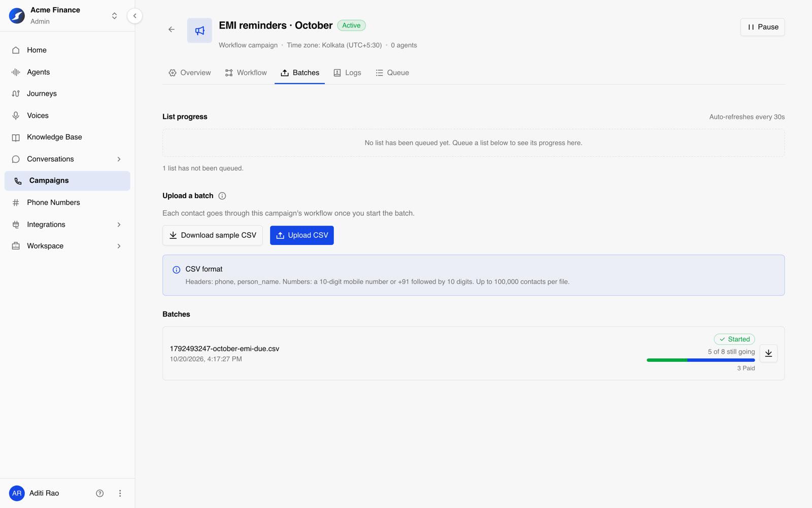
Task: Click the megaphone campaign icon
Action: point(199,30)
